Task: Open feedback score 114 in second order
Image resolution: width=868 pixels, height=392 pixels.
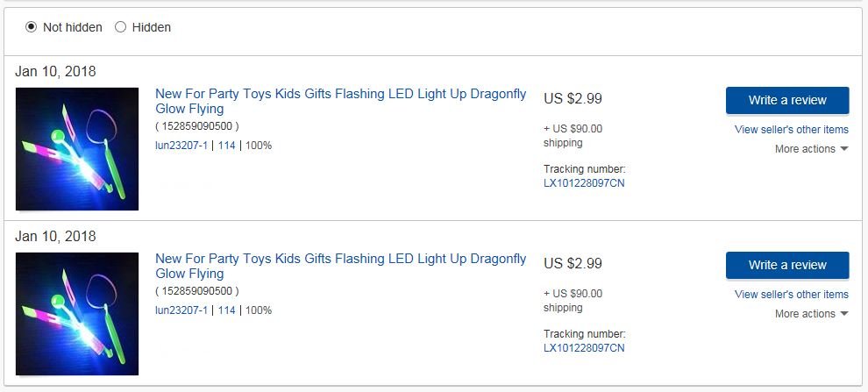Action: (227, 310)
